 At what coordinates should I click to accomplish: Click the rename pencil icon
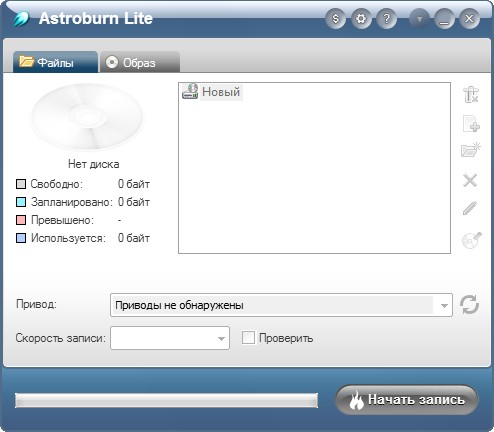click(470, 208)
